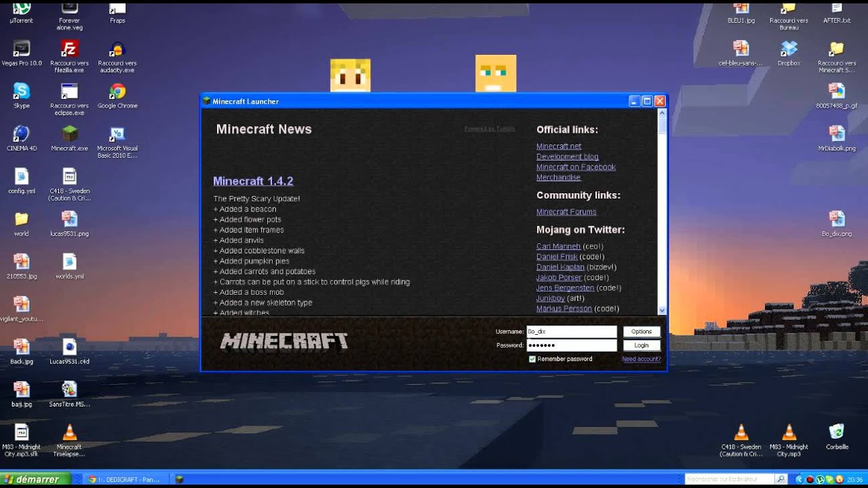Click the Login button

pyautogui.click(x=642, y=346)
